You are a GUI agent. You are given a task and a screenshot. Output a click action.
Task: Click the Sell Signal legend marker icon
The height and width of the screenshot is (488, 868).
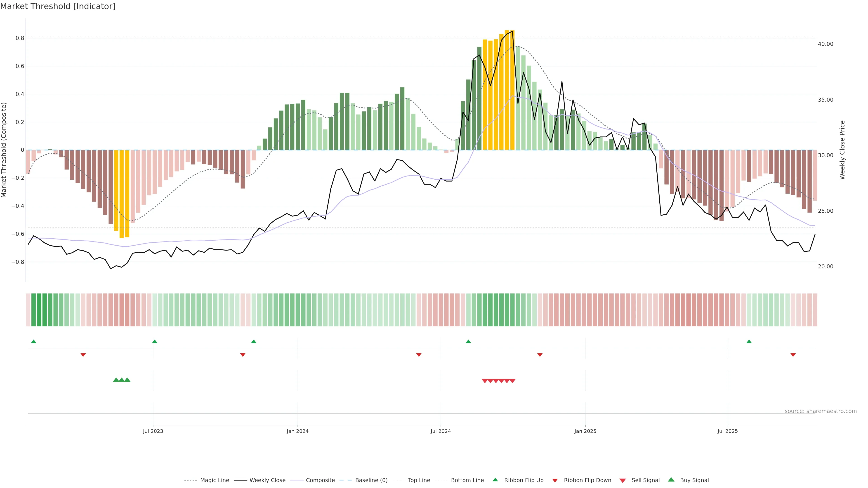pos(623,481)
